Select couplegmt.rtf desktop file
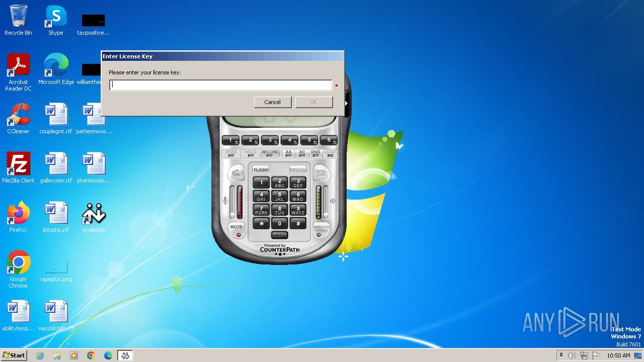 (x=56, y=119)
